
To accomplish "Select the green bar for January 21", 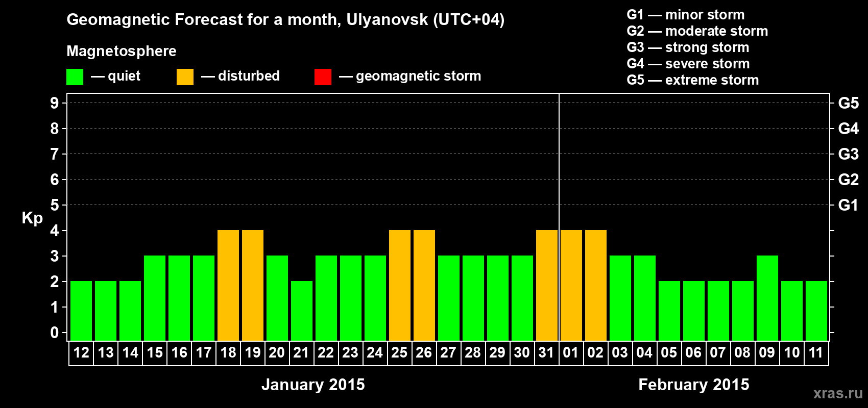I will point(302,311).
